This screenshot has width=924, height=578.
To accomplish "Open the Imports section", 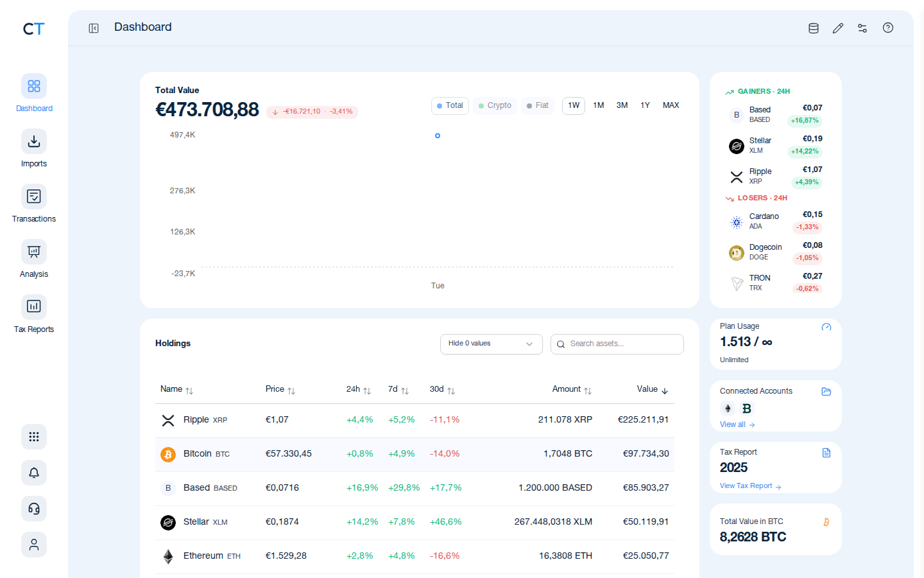I will tap(34, 148).
